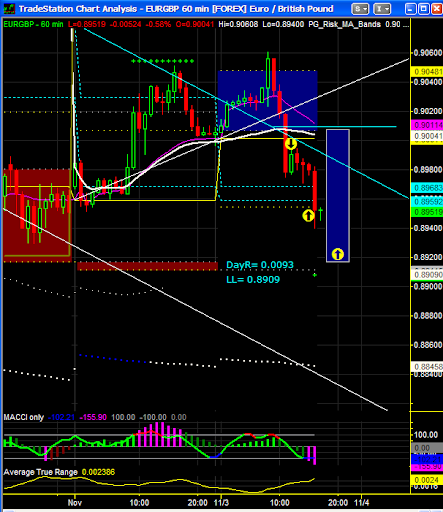The height and width of the screenshot is (512, 443).
Task: Select the up-arrow marker beside last red candle
Action: [308, 215]
